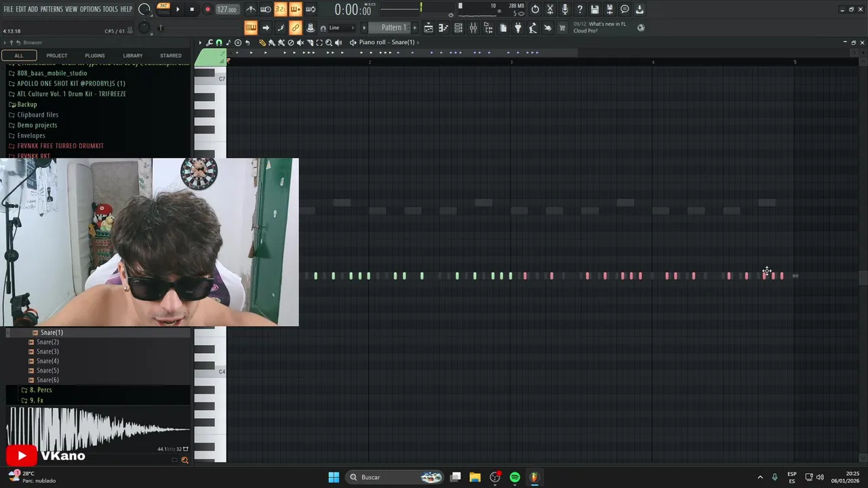This screenshot has width=868, height=488.
Task: Click the play button in transport
Action: pos(178,9)
